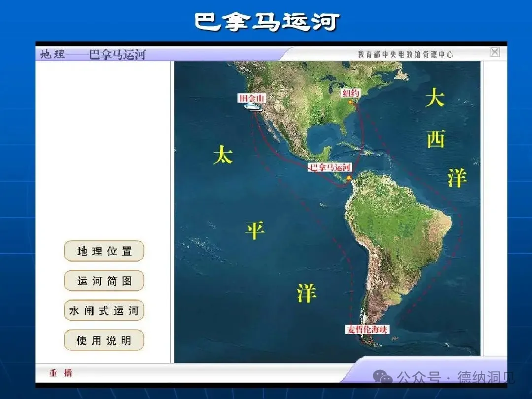Click the orange marker at the Panama Canal
The image size is (532, 399).
349,178
